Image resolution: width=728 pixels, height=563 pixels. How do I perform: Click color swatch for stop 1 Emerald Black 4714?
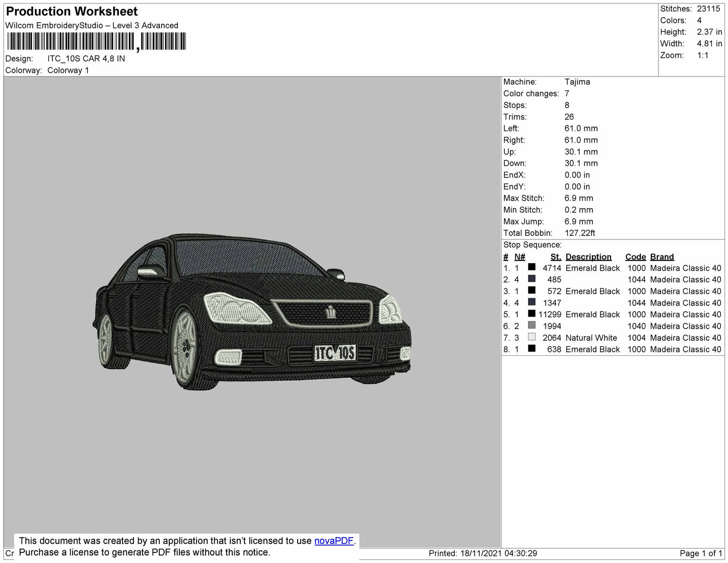pos(532,268)
